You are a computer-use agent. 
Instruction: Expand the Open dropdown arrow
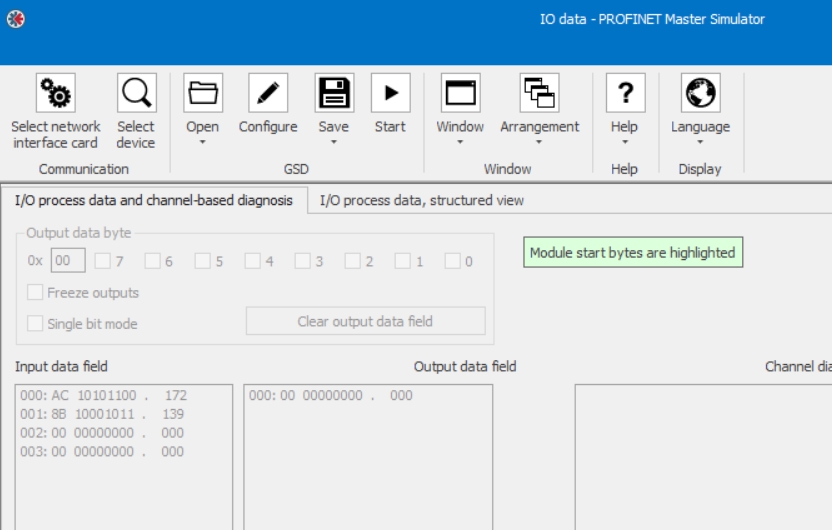tap(203, 142)
